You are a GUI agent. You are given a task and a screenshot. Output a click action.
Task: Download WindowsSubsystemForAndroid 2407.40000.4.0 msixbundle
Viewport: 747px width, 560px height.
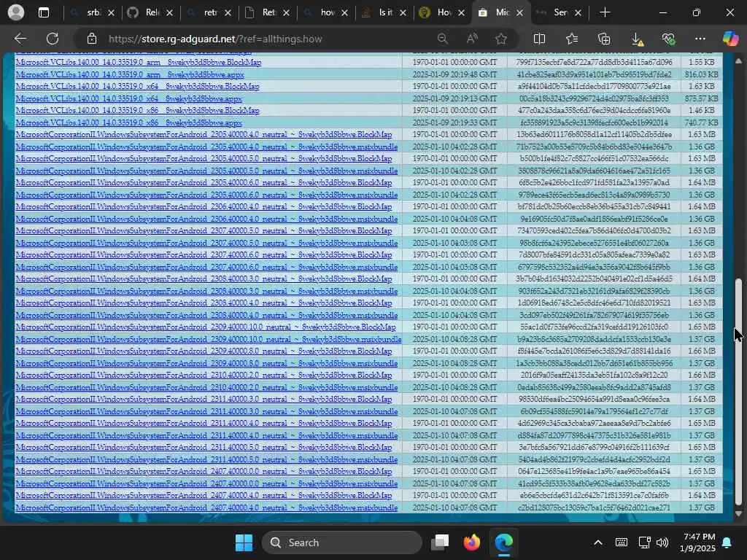tap(206, 507)
